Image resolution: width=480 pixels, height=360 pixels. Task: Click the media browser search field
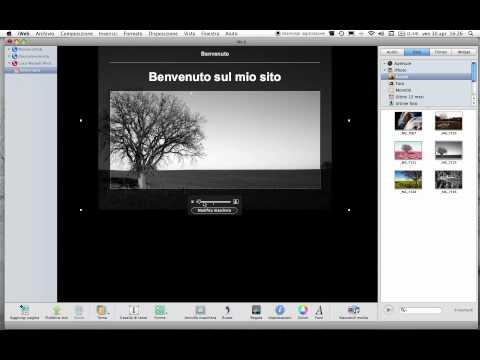(421, 310)
